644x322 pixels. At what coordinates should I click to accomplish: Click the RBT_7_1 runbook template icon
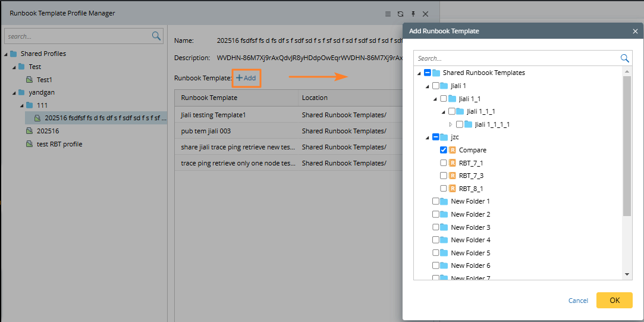pos(452,163)
